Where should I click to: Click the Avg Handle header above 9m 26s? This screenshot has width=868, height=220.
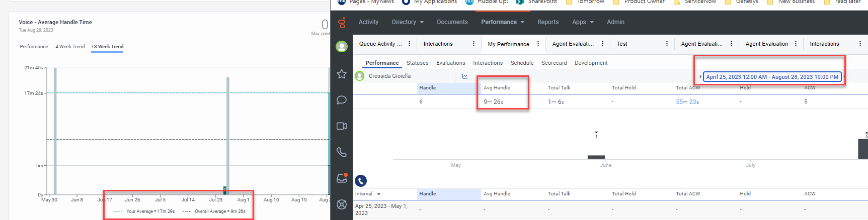click(x=497, y=88)
